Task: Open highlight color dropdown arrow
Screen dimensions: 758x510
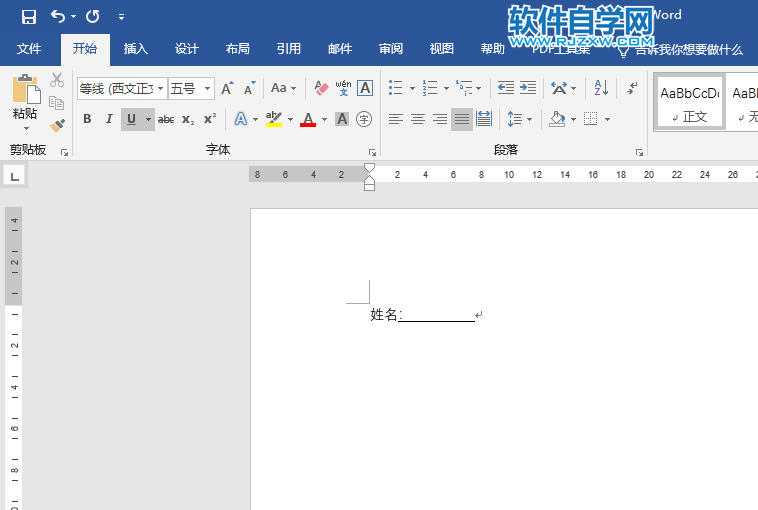Action: pos(291,119)
